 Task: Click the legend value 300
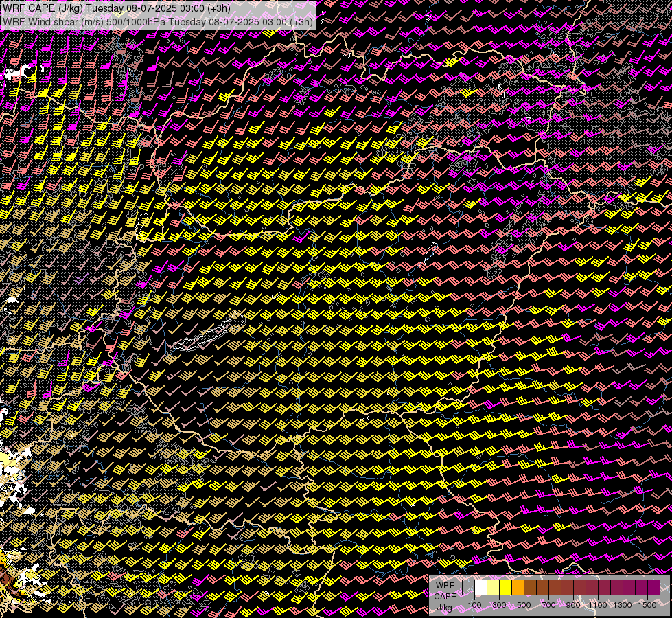499,605
